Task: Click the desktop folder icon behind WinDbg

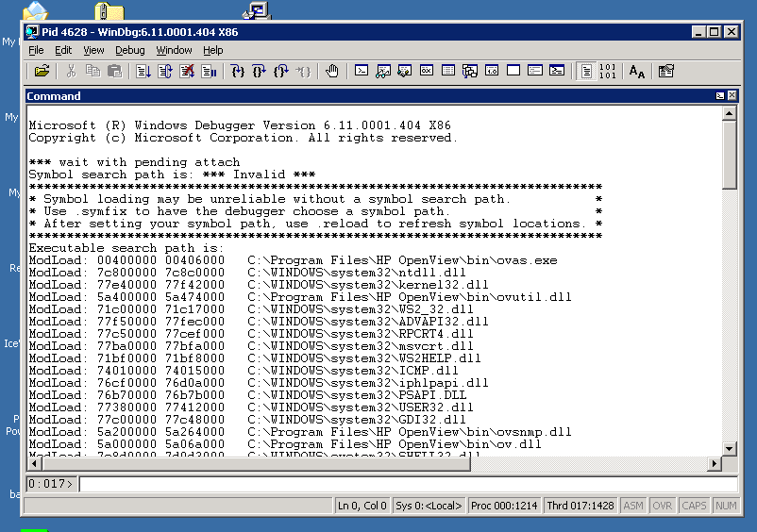Action: (x=109, y=10)
